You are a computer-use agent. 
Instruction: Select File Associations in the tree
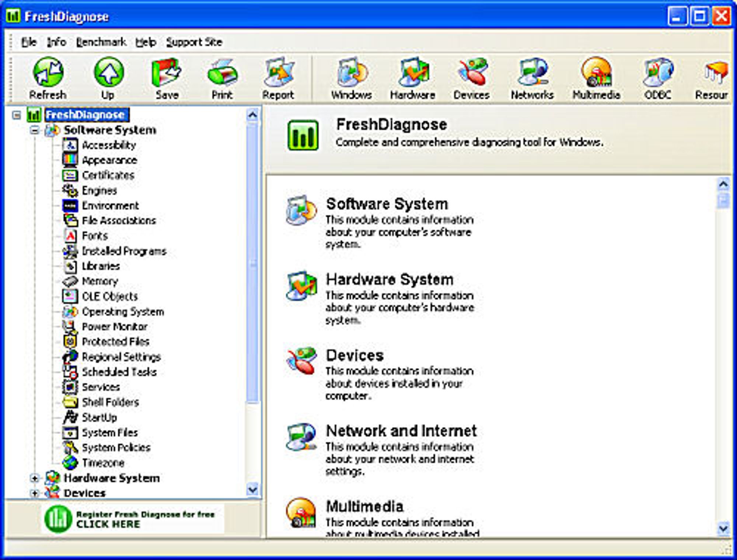pos(119,220)
